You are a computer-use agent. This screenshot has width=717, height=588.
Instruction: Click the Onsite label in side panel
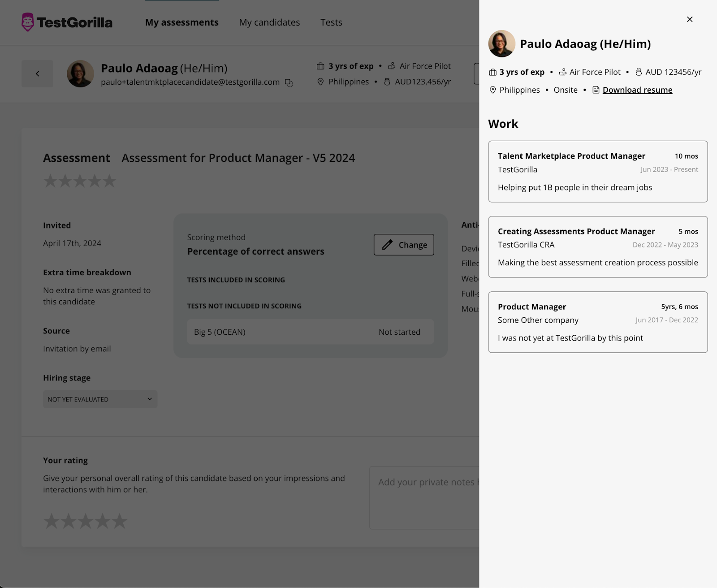pyautogui.click(x=566, y=90)
